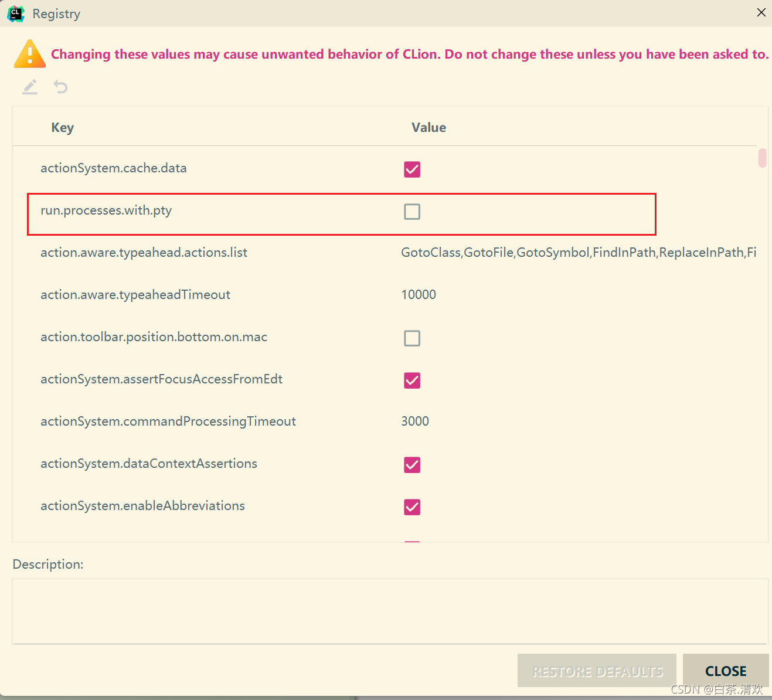Select the action.toolbar.position.bottom.on.mac key
Viewport: 772px width, 700px height.
click(154, 337)
